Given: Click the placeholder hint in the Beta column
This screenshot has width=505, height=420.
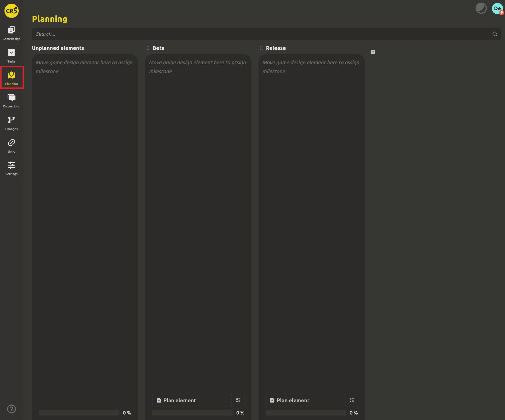Looking at the screenshot, I should 198,67.
